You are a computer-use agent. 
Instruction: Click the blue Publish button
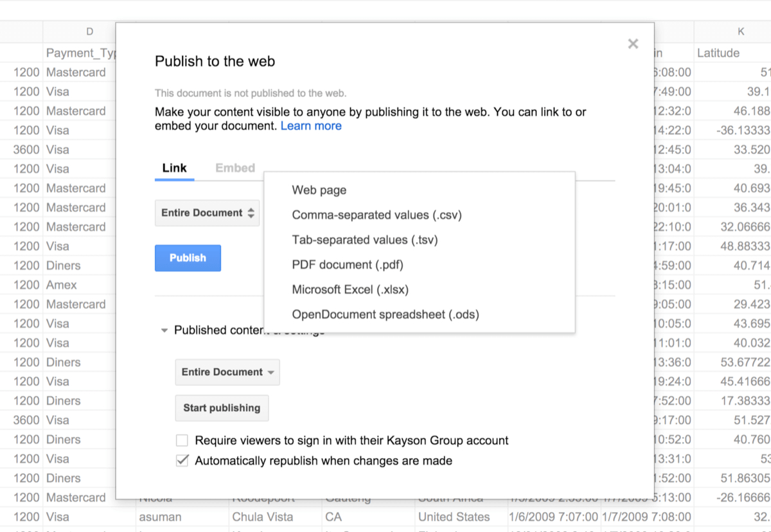[188, 258]
